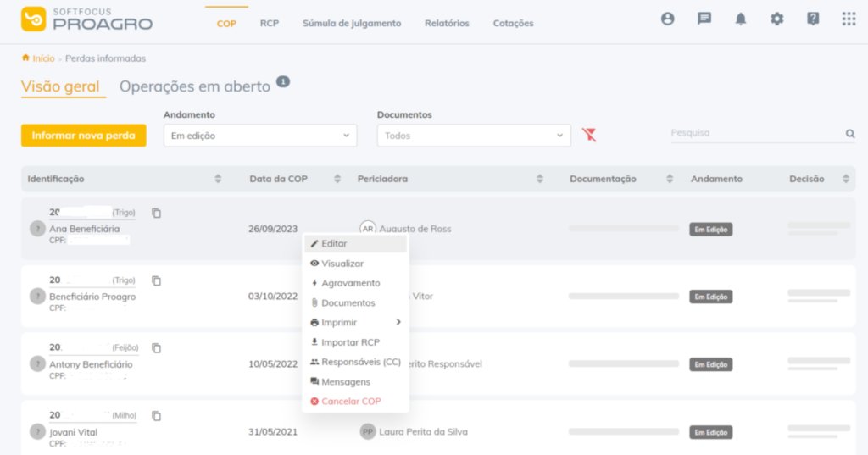Click the search magnifier icon
The image size is (868, 455).
coord(849,133)
